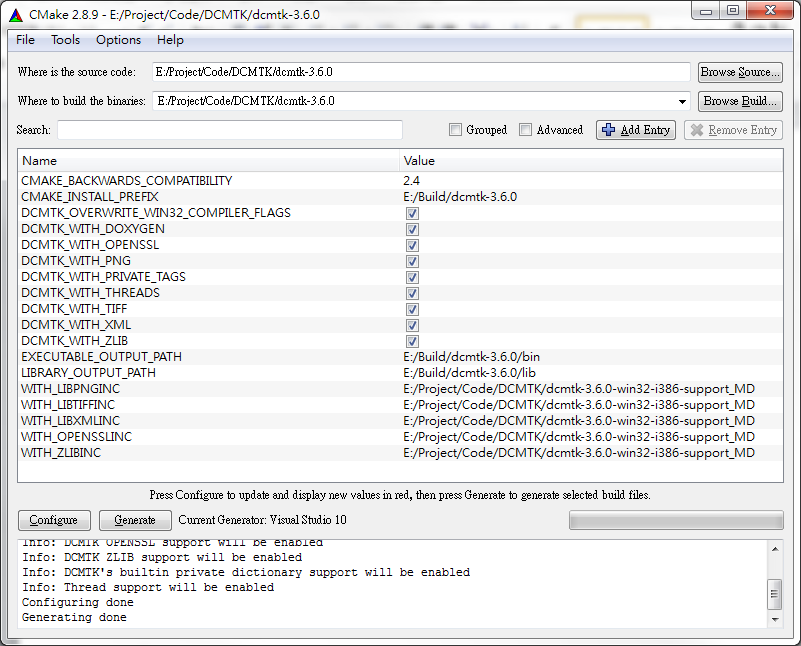Toggle DCMTK_WITH_XML checkbox
The height and width of the screenshot is (646, 801).
pyautogui.click(x=412, y=325)
